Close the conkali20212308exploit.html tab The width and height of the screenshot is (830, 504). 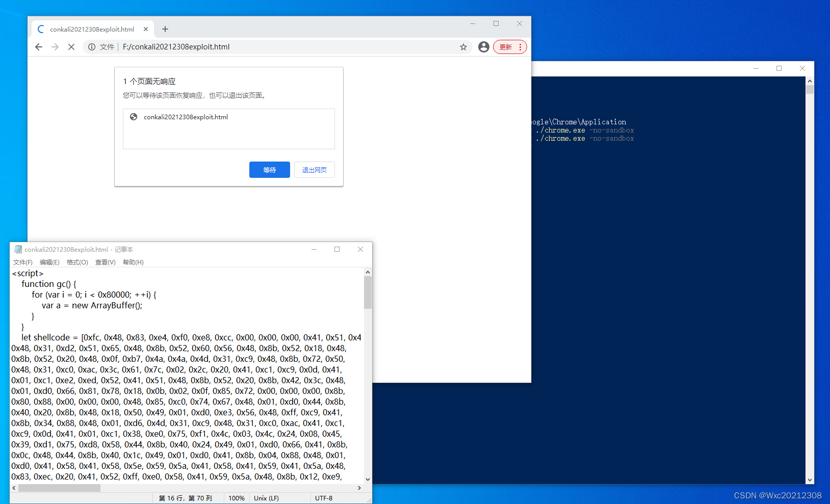(x=146, y=29)
